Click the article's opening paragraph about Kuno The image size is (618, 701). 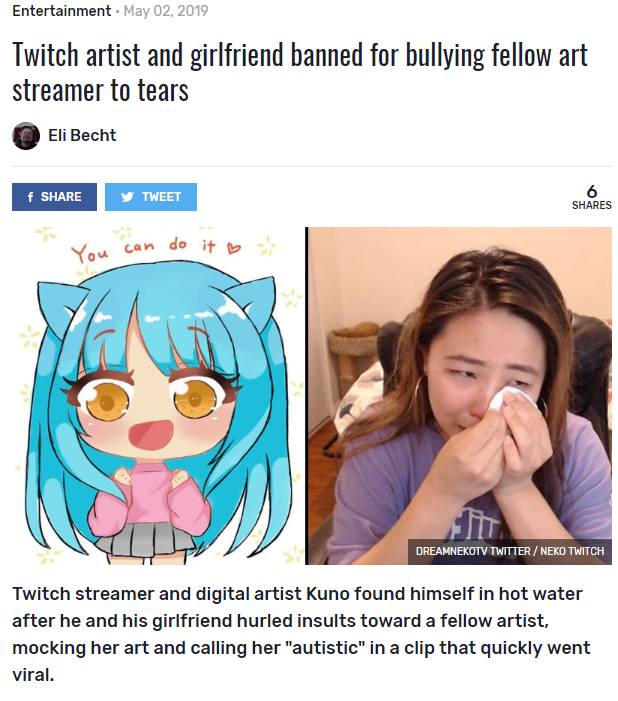(301, 634)
